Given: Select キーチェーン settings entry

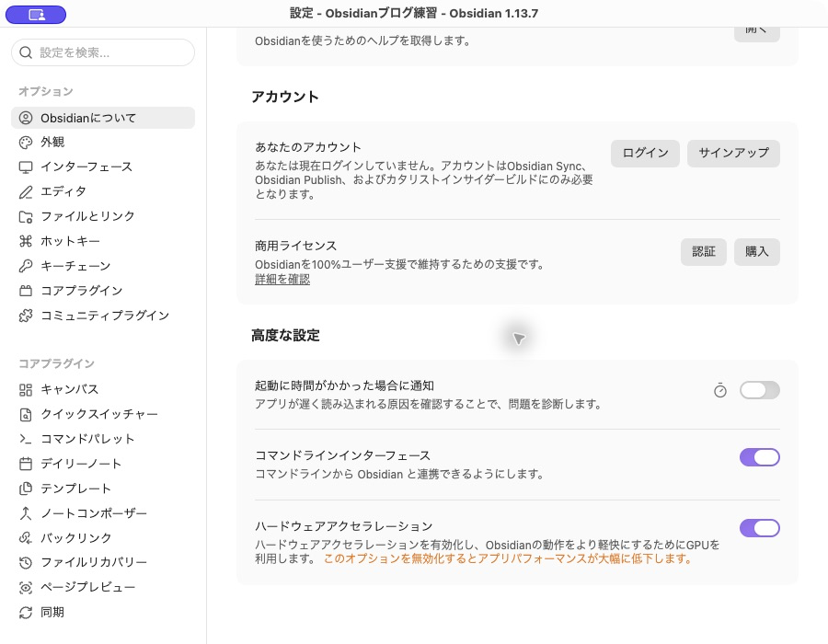Looking at the screenshot, I should coord(103,266).
